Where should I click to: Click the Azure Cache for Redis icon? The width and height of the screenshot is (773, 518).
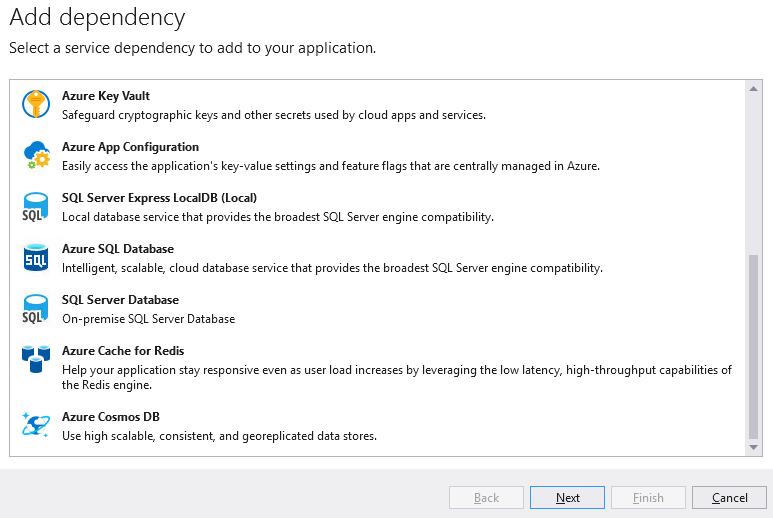click(36, 359)
